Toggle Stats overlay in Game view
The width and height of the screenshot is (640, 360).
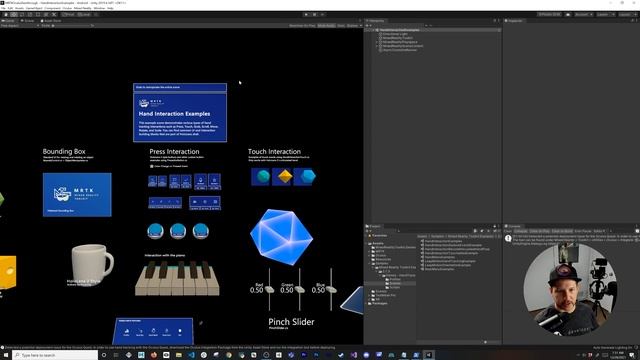341,26
